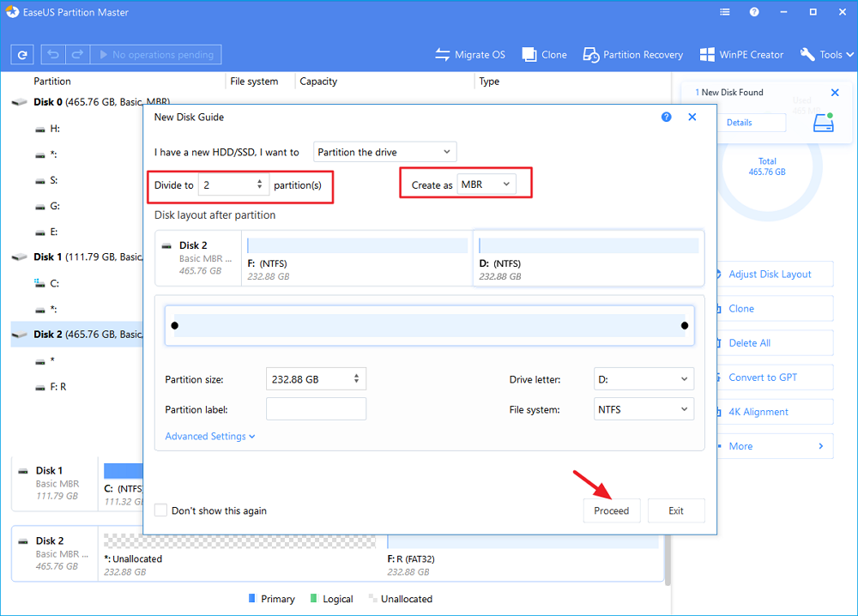
Task: Open WinPE Creator
Action: tap(741, 55)
